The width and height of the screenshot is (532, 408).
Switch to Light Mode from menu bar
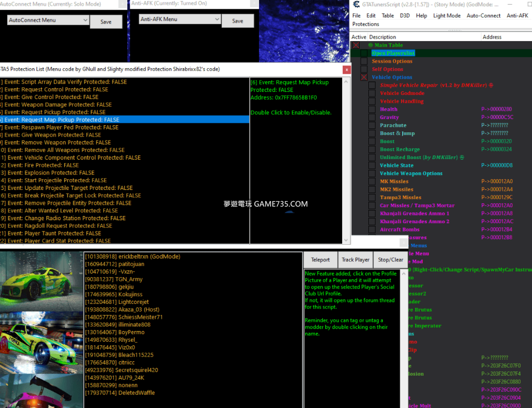point(446,15)
